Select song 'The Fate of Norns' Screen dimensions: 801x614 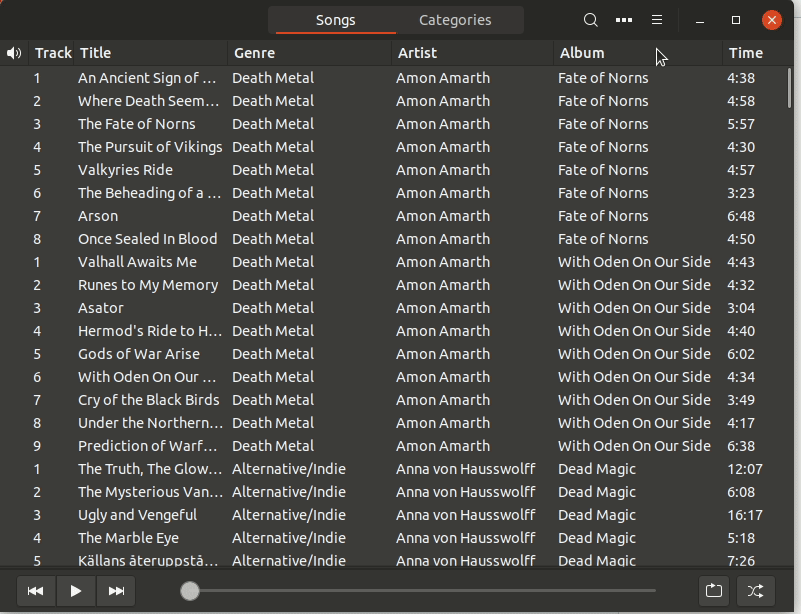pyautogui.click(x=137, y=124)
